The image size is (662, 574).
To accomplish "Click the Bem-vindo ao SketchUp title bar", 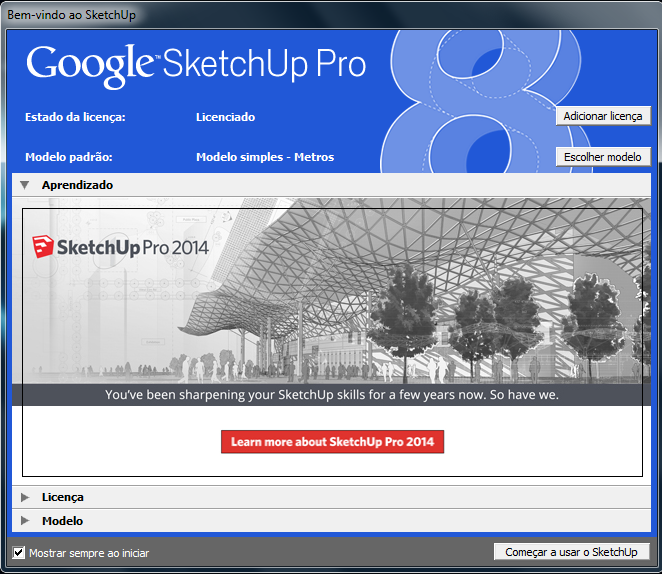I will point(331,15).
